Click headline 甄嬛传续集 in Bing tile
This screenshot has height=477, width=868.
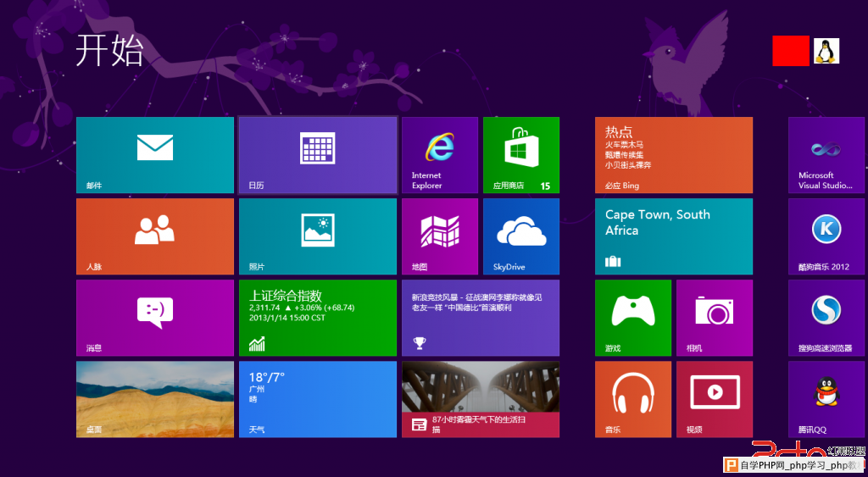tap(624, 155)
